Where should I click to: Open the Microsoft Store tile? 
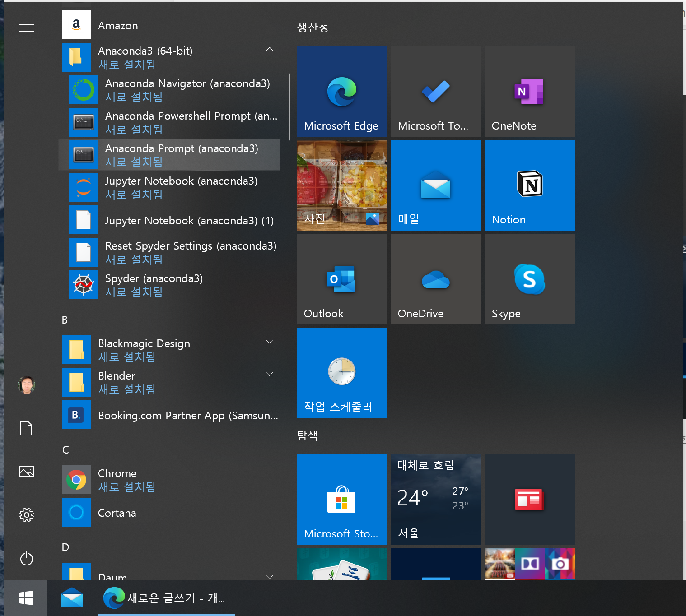click(x=342, y=500)
